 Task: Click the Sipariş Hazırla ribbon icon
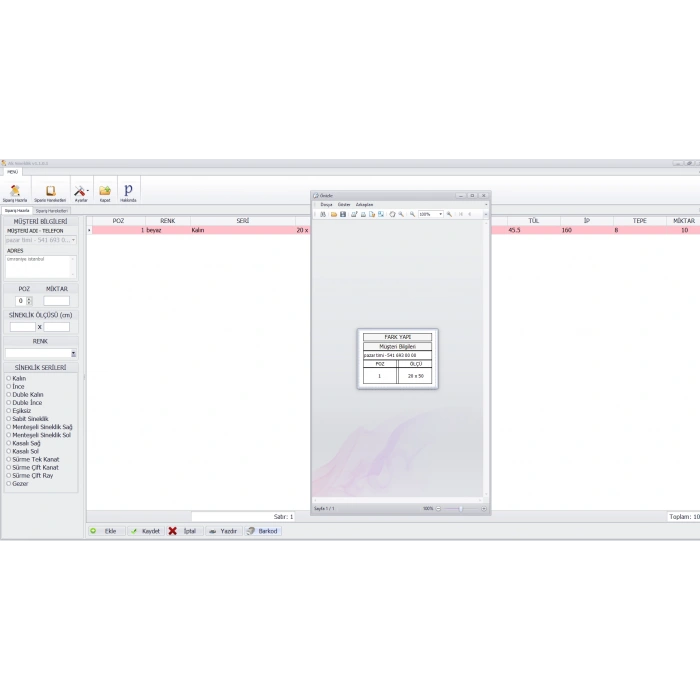pyautogui.click(x=15, y=191)
